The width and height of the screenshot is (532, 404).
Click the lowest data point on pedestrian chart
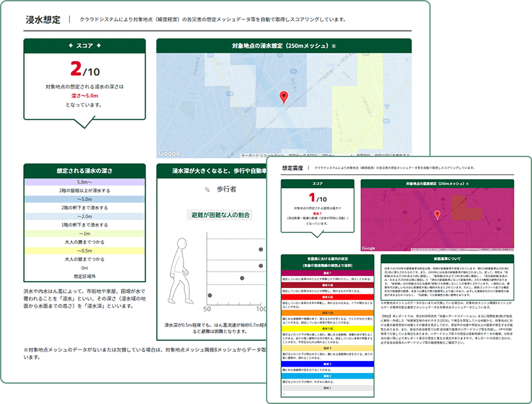coord(210,296)
